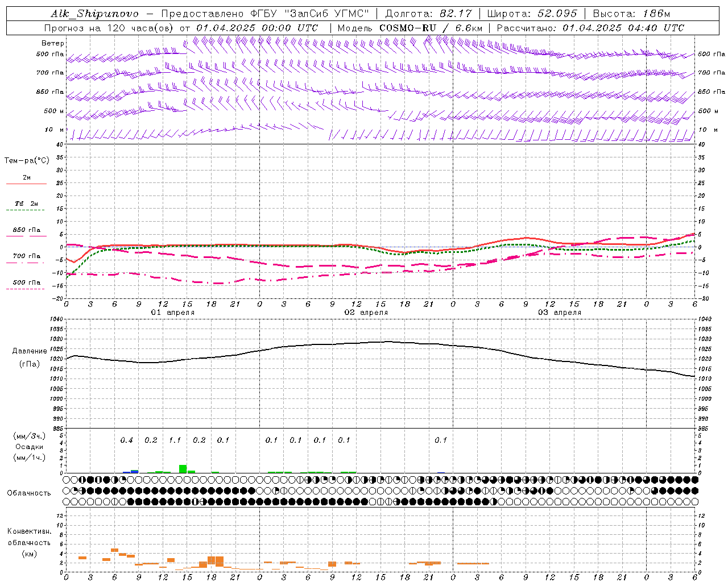Click the (км) unit under convective cloud label

29,554
